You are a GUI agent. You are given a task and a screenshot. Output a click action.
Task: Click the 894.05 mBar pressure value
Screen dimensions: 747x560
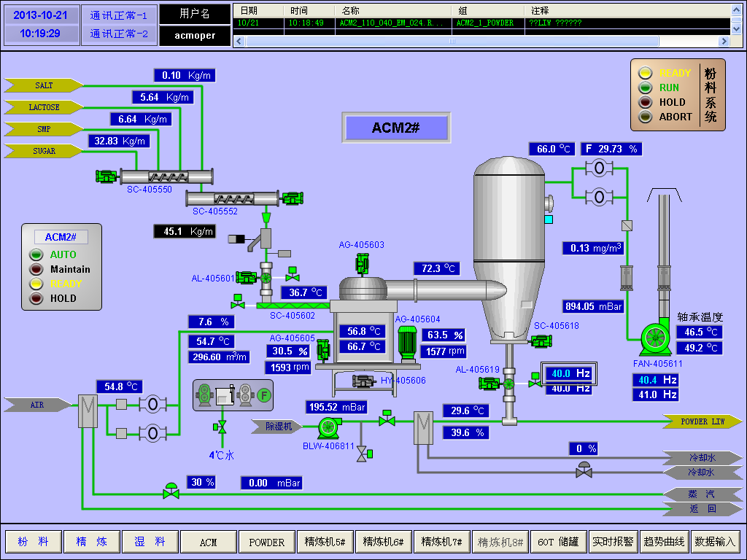(x=593, y=306)
